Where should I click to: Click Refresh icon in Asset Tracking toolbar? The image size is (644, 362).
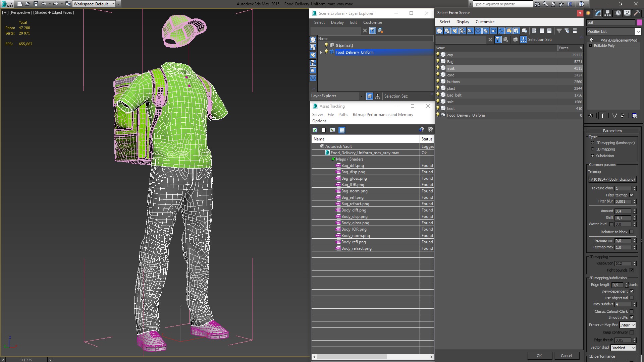(x=315, y=130)
